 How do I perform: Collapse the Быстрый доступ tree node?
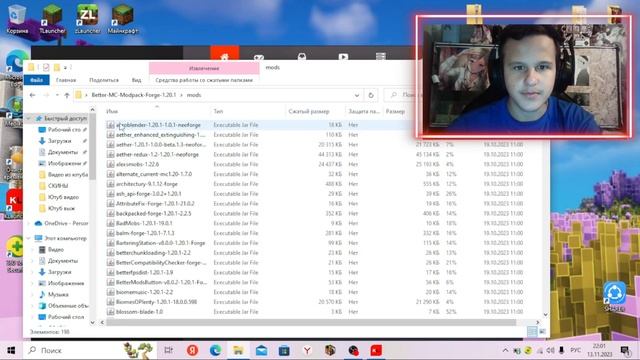click(29, 118)
